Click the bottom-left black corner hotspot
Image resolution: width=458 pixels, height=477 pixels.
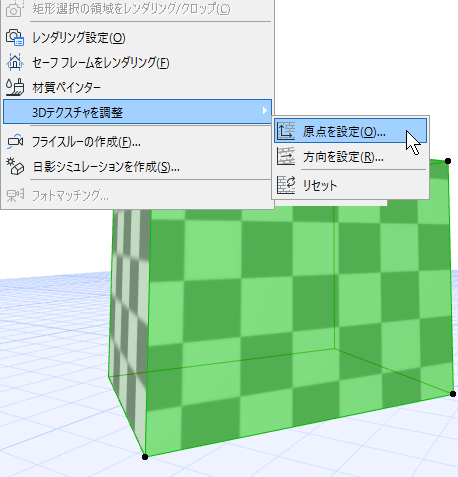tap(145, 457)
